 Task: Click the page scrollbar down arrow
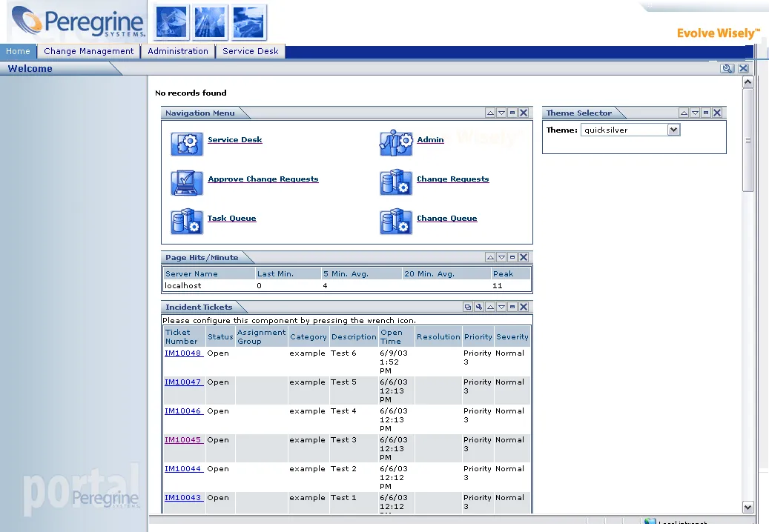point(748,508)
